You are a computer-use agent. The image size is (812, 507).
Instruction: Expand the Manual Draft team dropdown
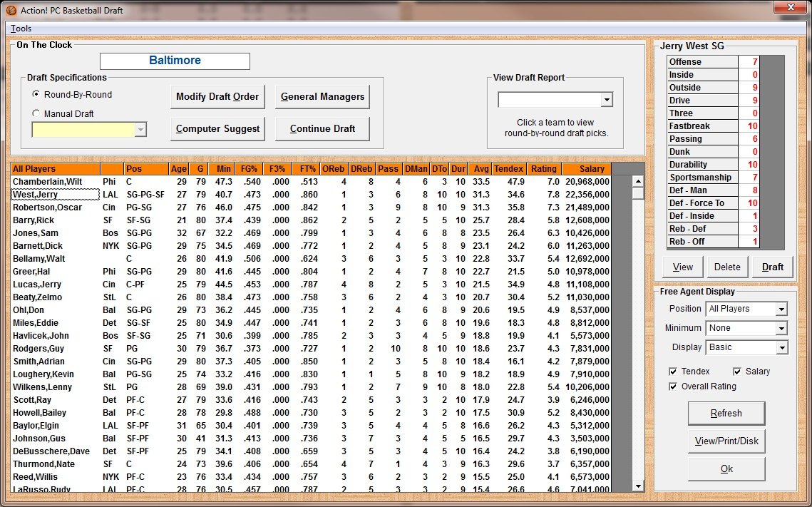(140, 129)
